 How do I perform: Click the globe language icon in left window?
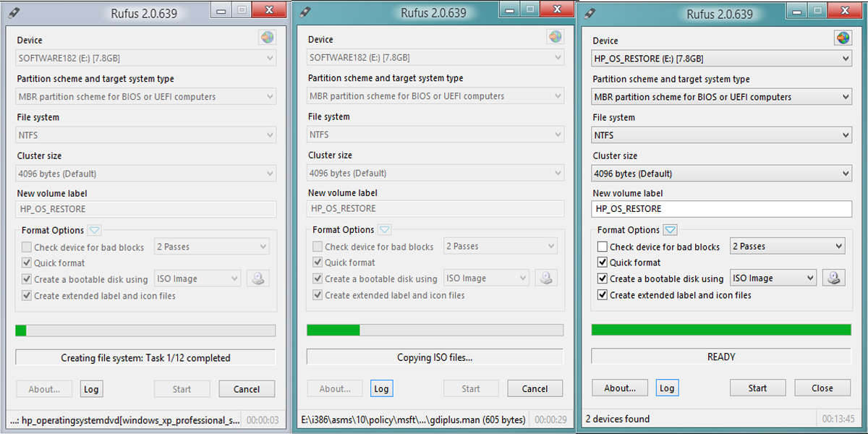tap(267, 38)
